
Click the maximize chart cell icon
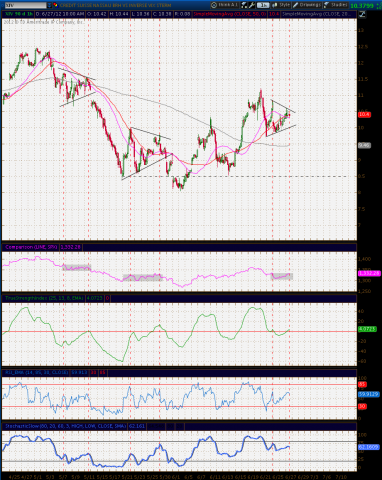362,14
